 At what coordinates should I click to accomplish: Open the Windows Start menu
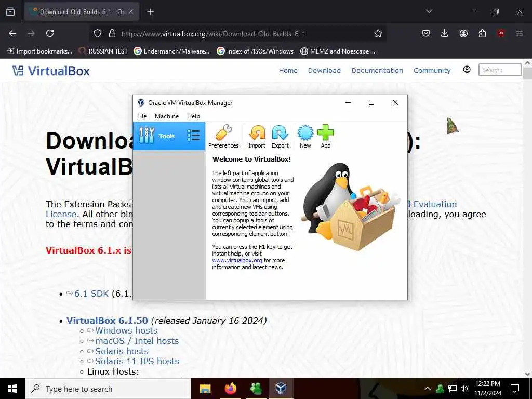click(x=12, y=389)
